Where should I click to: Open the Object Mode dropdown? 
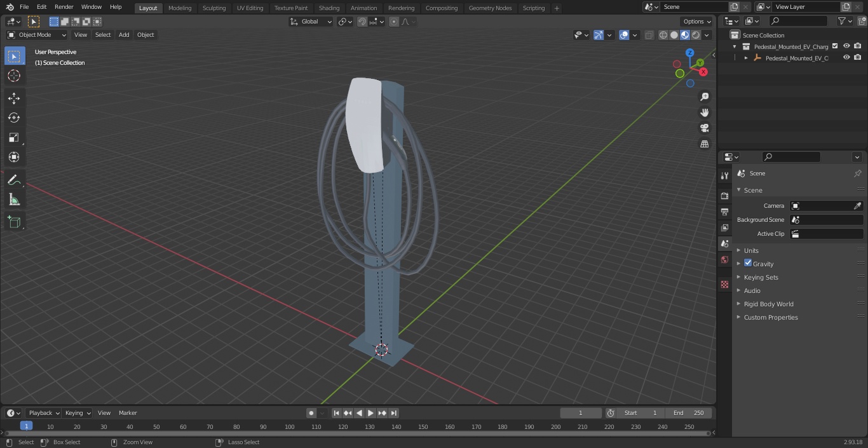37,35
